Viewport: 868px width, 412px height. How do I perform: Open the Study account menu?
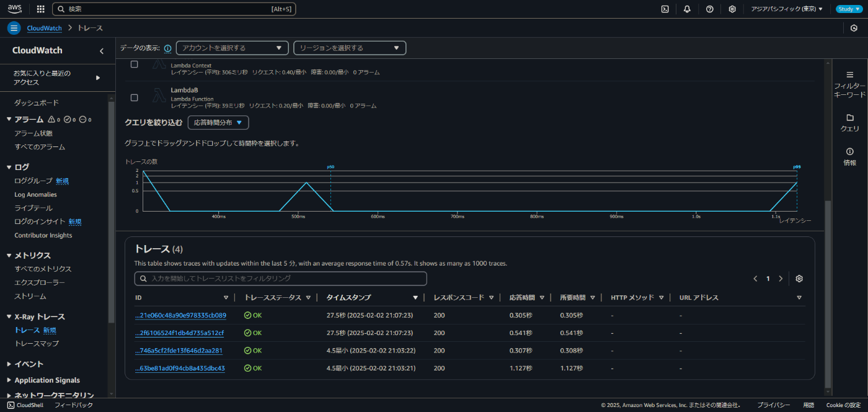pyautogui.click(x=848, y=9)
